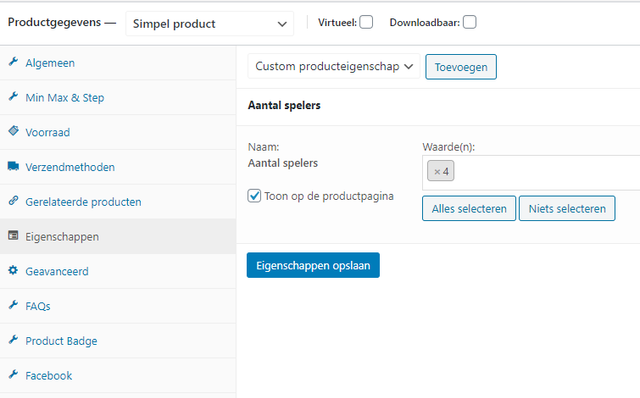Image resolution: width=640 pixels, height=398 pixels.
Task: Open the Min Max & Step tab
Action: (x=118, y=98)
